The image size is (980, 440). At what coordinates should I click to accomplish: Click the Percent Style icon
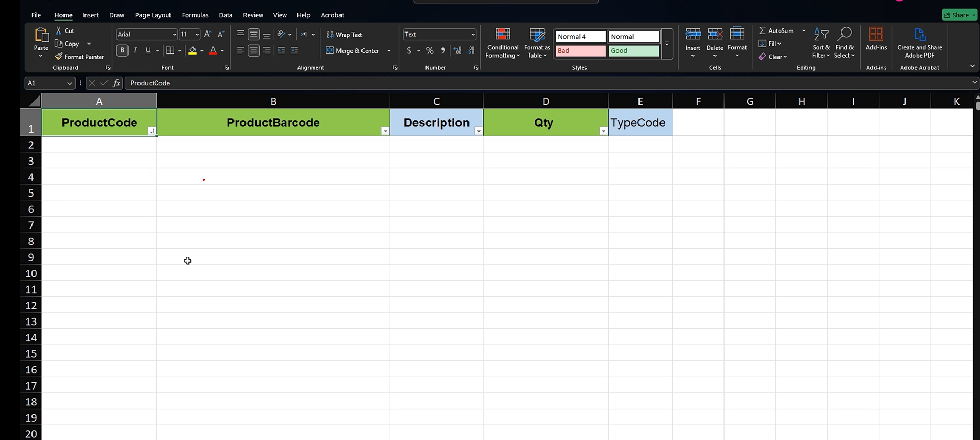click(430, 50)
